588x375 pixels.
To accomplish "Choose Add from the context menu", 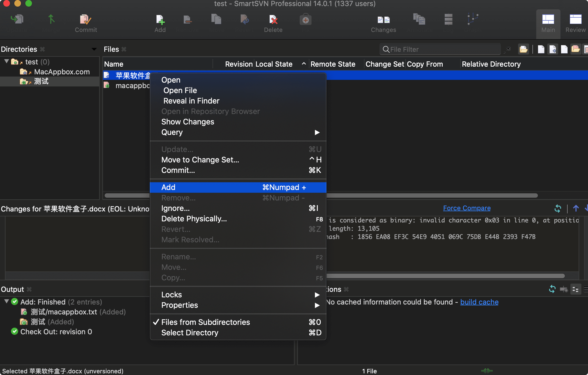I will [238, 187].
